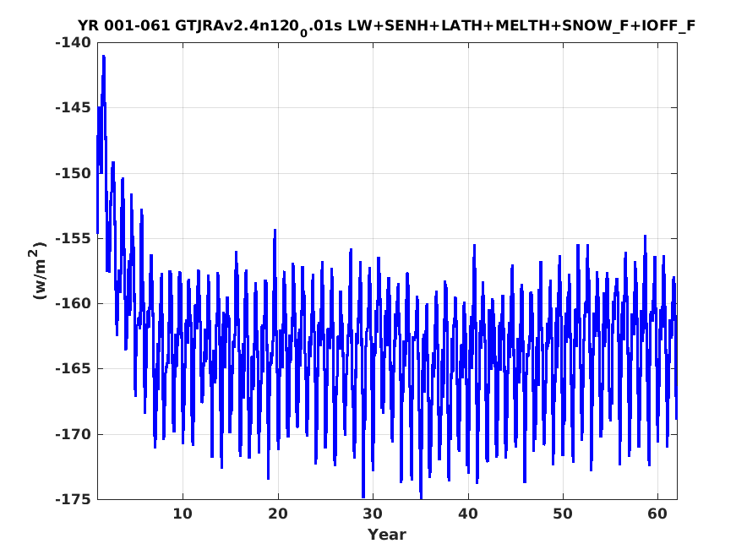The image size is (747, 560).
Task: Click the -150 y-axis tick label
Action: 73,173
